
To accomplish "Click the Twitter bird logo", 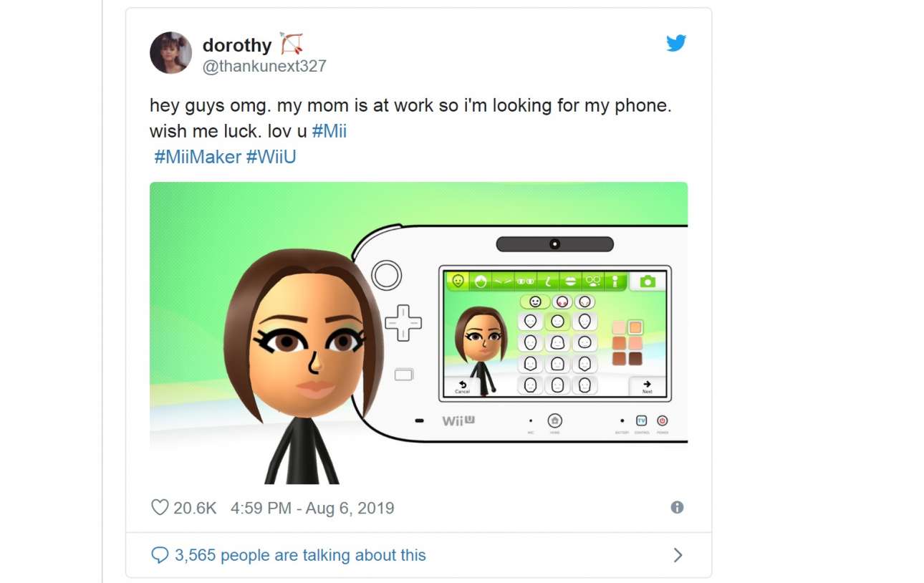I will click(676, 43).
